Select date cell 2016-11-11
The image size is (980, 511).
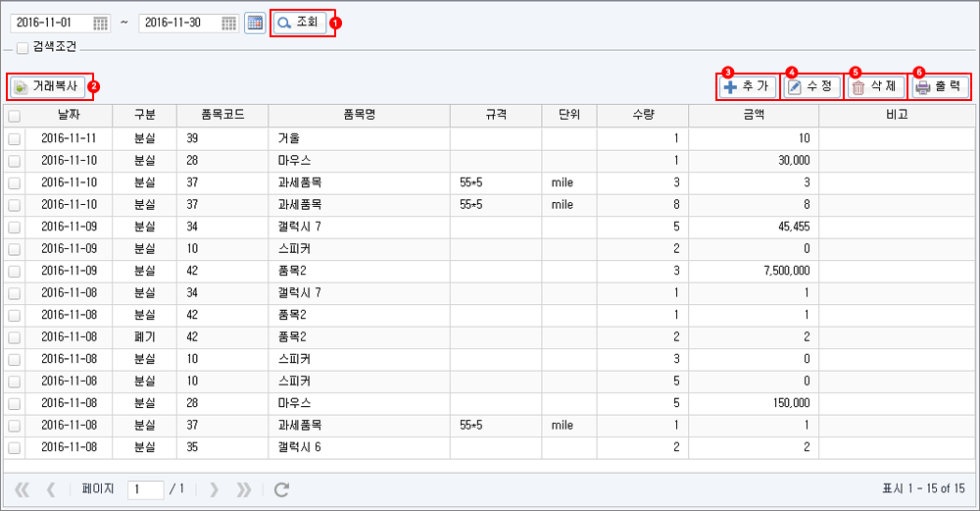pos(69,138)
